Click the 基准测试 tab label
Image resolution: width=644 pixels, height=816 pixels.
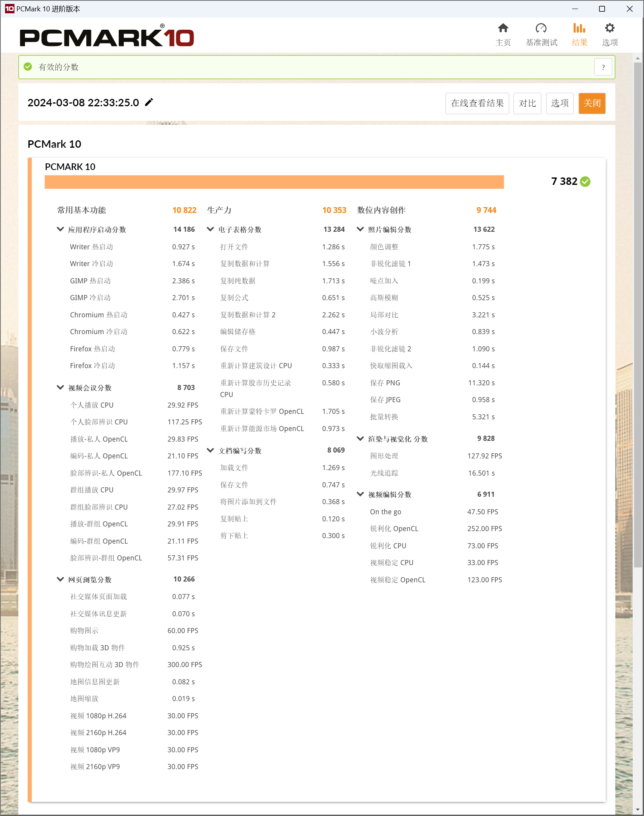(541, 42)
